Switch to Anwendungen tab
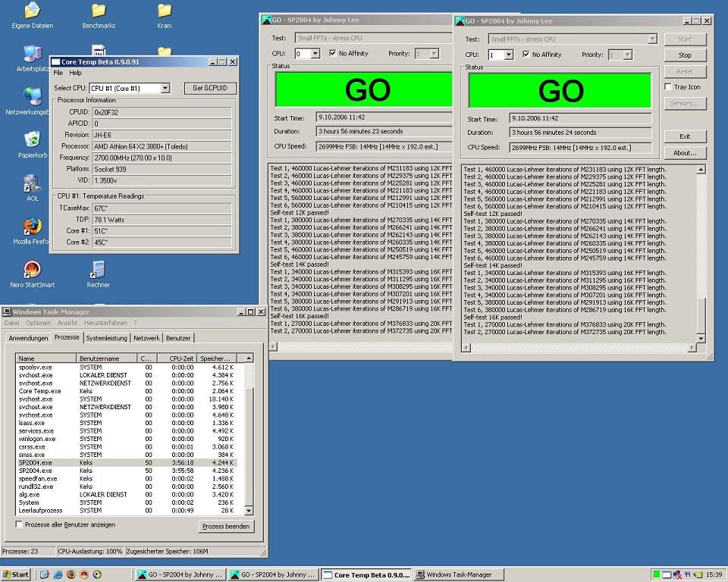 (28, 338)
